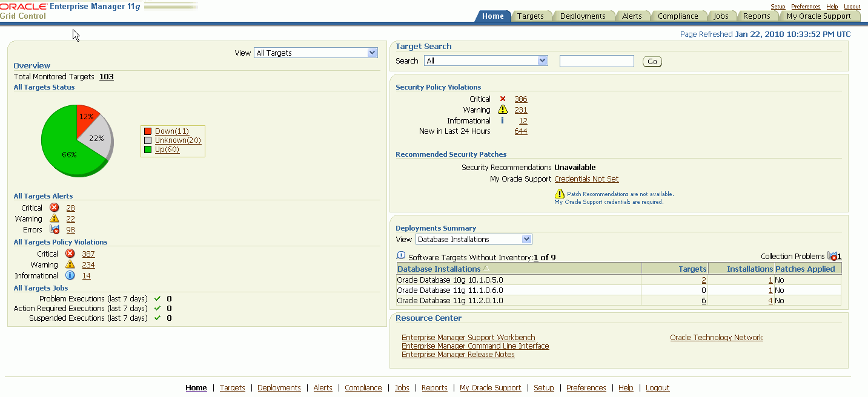This screenshot has width=868, height=397.
Task: Select the Home tab
Action: (x=492, y=16)
